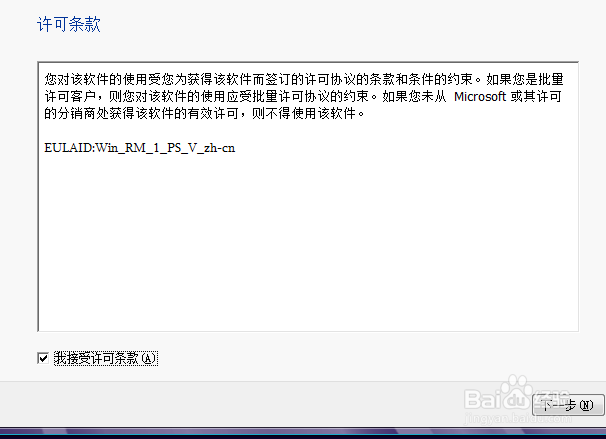This screenshot has width=606, height=439.
Task: Click the second line starting with 许可客户
Action: coord(303,96)
